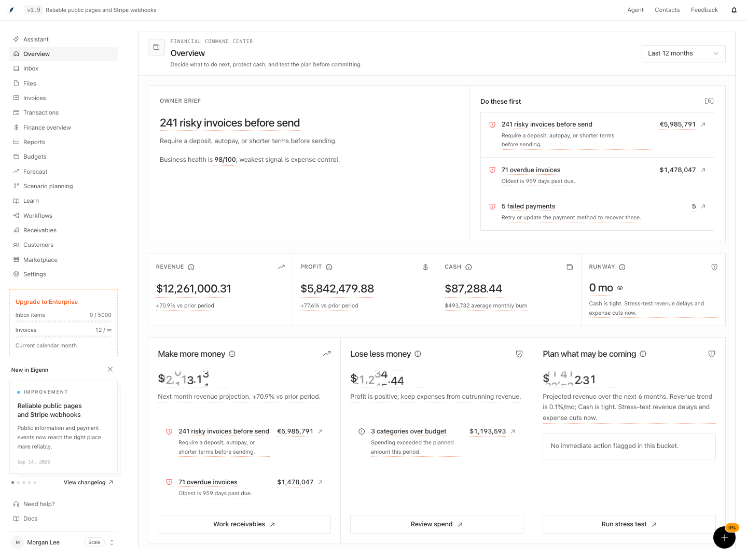The height and width of the screenshot is (560, 747).
Task: Go to Budgets in the sidebar
Action: [63, 157]
